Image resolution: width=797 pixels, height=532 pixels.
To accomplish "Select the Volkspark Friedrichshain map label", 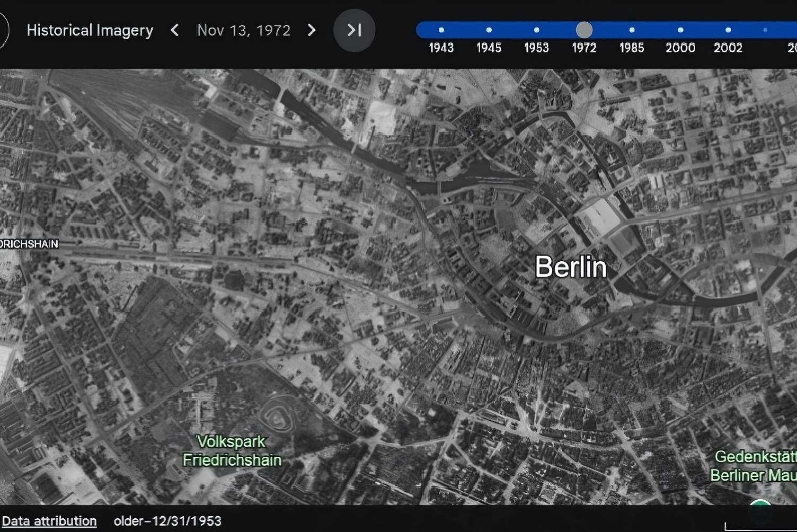I will point(232,450).
